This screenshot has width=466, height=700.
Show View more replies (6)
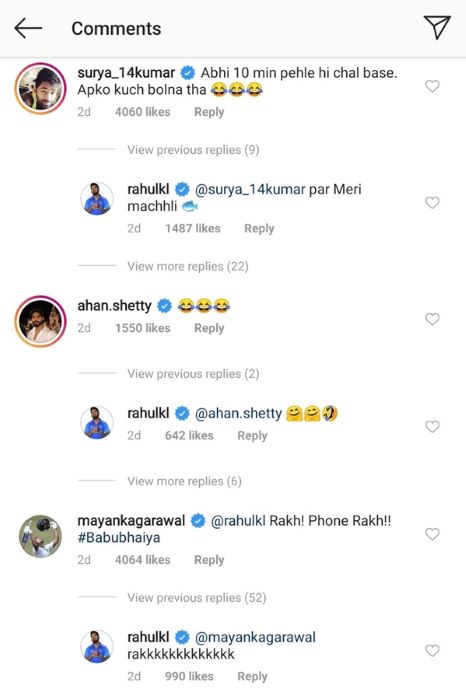pos(184,481)
